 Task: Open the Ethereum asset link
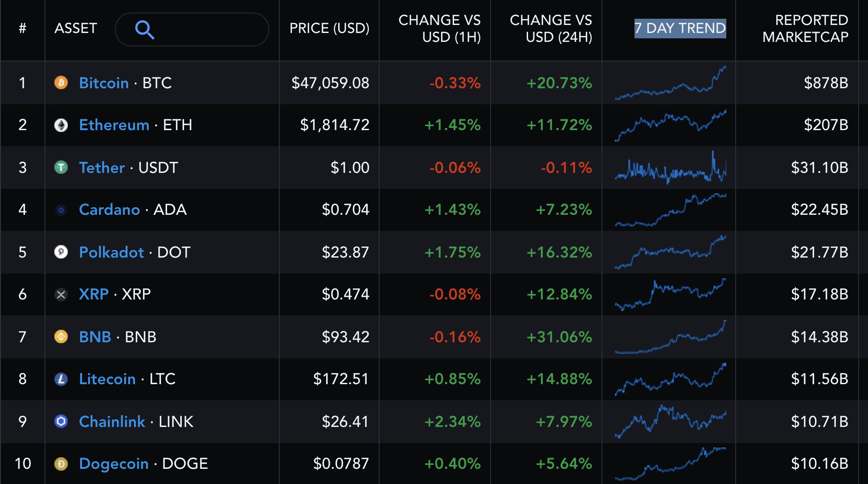[114, 125]
